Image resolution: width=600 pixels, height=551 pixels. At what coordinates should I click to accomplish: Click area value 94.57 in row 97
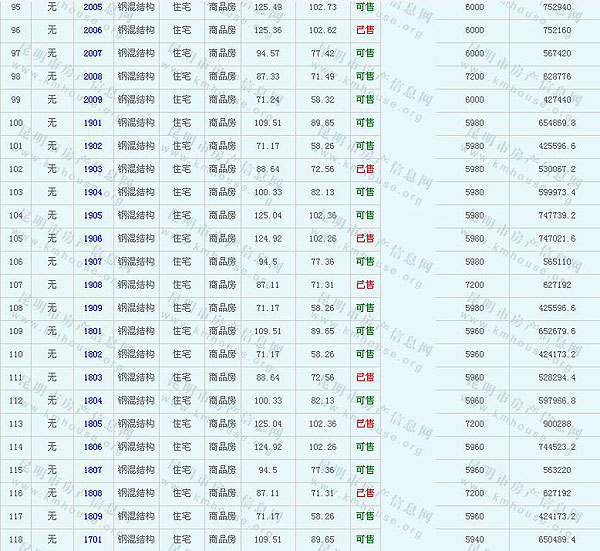coord(268,53)
